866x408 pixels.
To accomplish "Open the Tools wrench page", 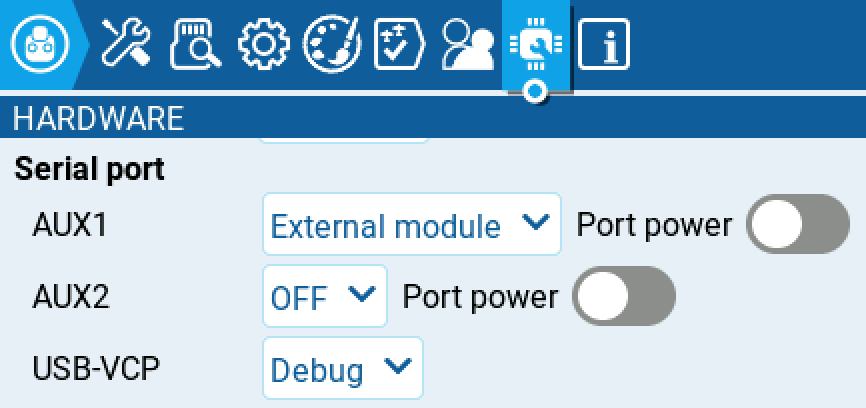I will [127, 45].
